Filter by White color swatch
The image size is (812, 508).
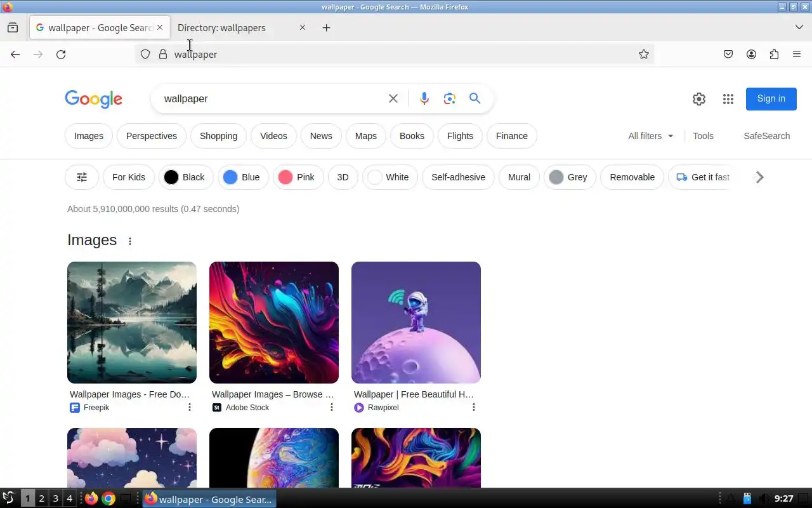(x=390, y=177)
